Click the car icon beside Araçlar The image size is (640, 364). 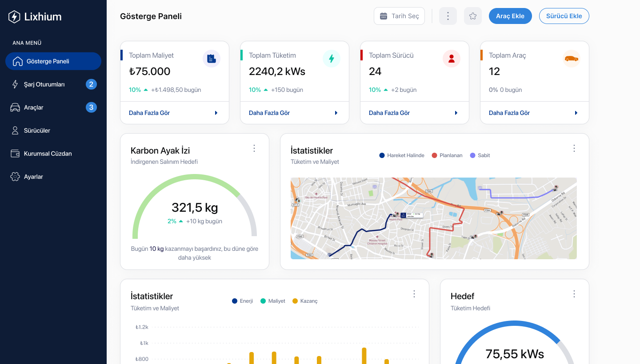[x=15, y=107]
